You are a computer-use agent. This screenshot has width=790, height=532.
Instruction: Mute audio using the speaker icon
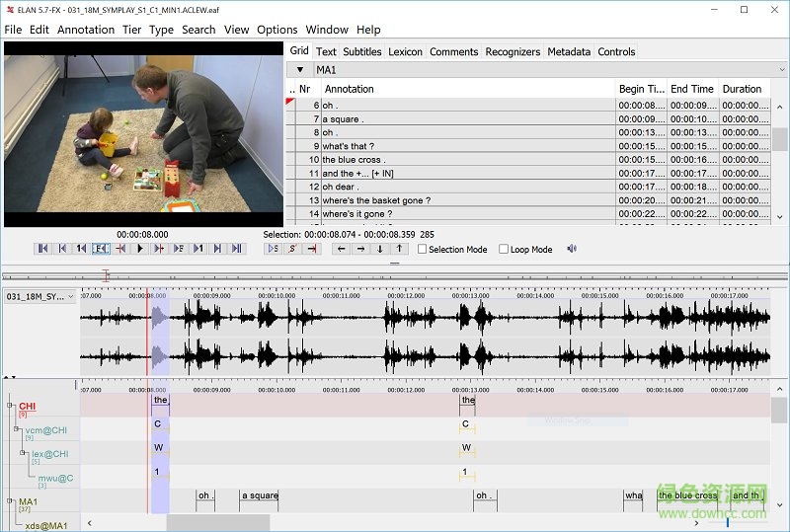tap(572, 249)
